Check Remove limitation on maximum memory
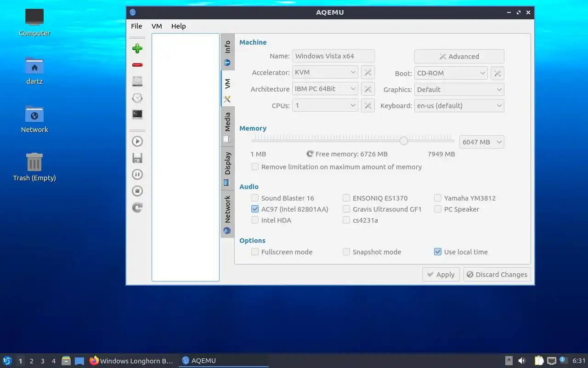588x368 pixels. [x=336, y=167]
